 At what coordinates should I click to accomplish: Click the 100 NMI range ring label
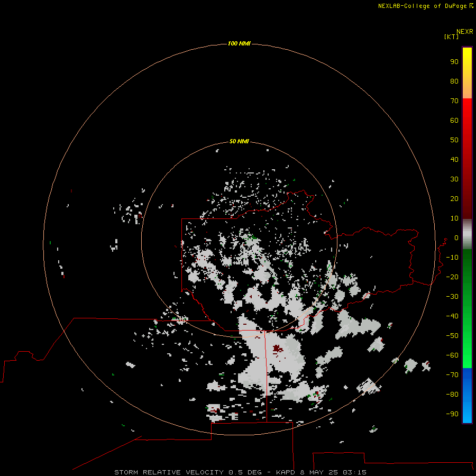(x=239, y=44)
